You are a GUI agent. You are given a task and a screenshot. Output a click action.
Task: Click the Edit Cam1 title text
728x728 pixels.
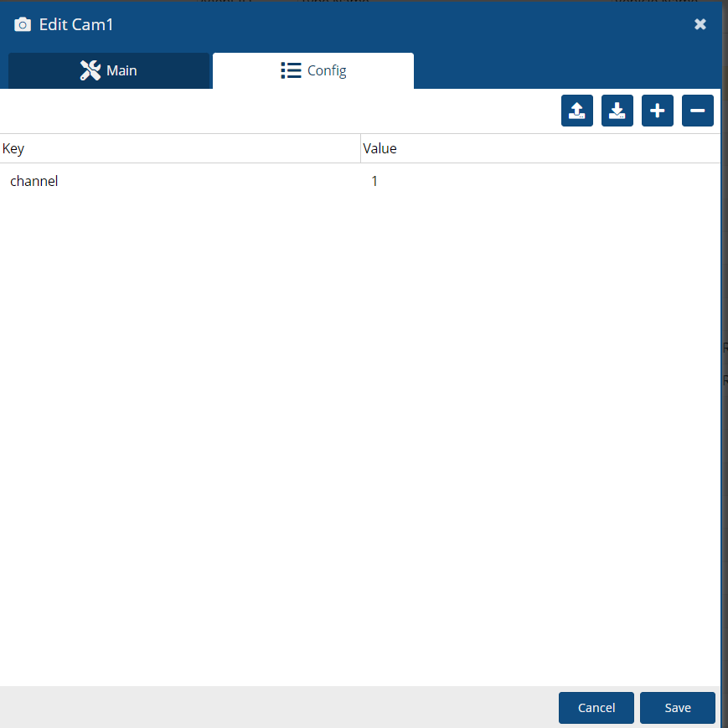coord(76,25)
